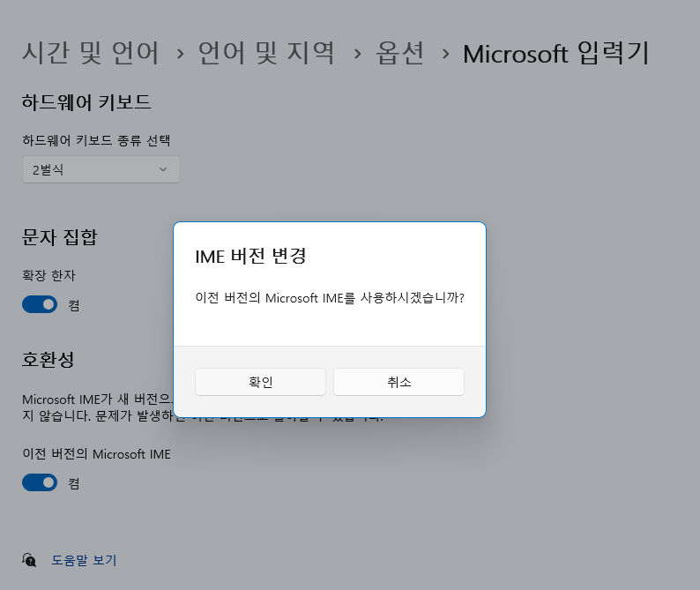Click the dialog question about 이전 버전의 Microsoft IME
Image resolution: width=700 pixels, height=590 pixels.
point(330,297)
